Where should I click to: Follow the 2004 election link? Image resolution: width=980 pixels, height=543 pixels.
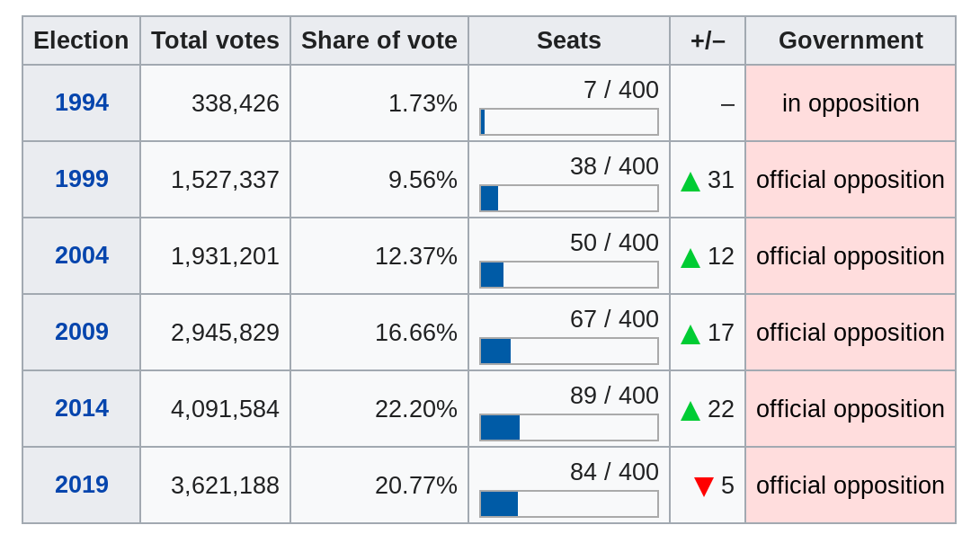click(x=82, y=255)
